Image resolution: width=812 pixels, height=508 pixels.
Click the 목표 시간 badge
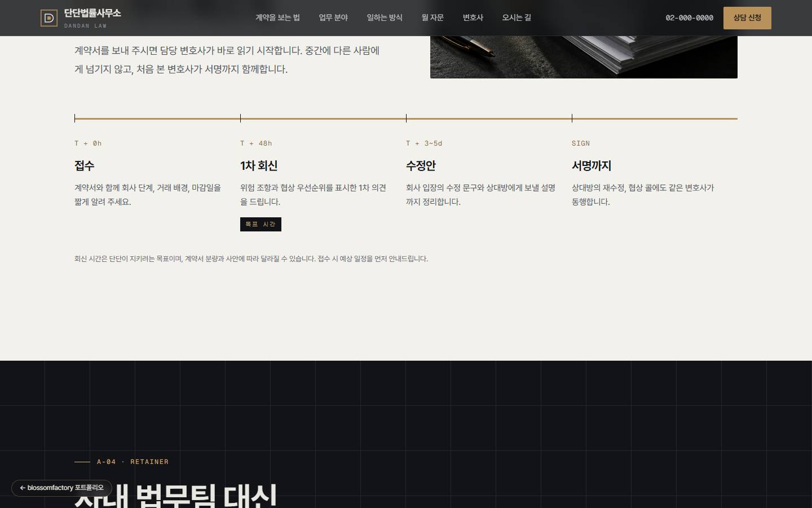click(261, 224)
